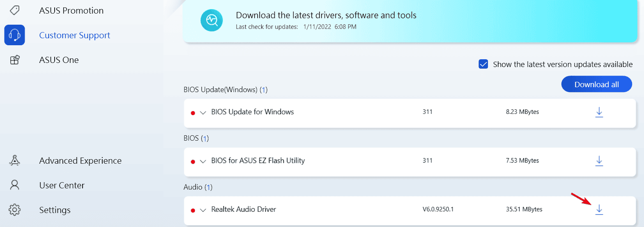Click the Settings gear icon
This screenshot has width=644, height=227.
click(x=14, y=210)
